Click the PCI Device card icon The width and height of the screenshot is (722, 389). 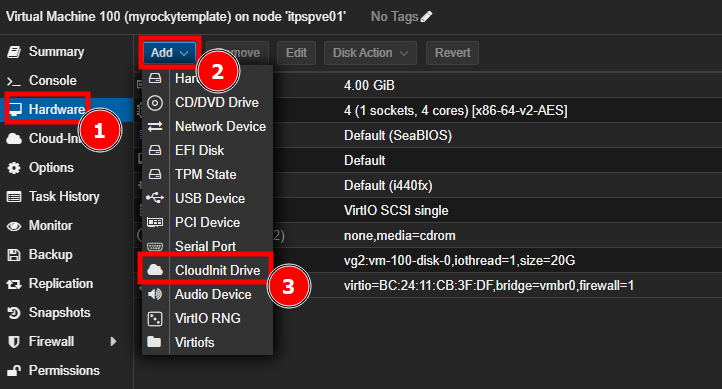(155, 222)
